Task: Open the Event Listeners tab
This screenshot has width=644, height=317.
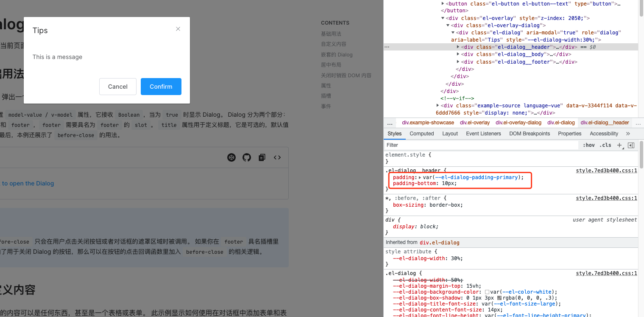Action: click(x=483, y=134)
